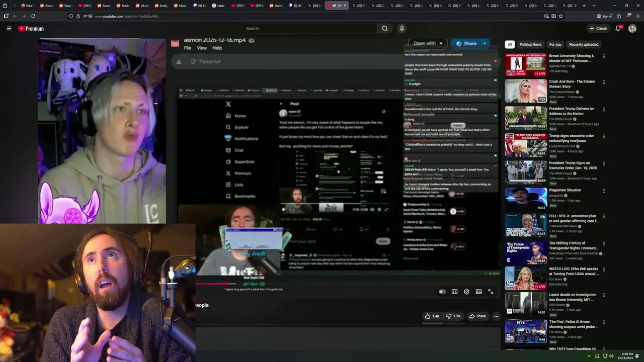The width and height of the screenshot is (644, 362).
Task: Open 'The Five' Police ID Brown thumbnail
Action: (526, 331)
